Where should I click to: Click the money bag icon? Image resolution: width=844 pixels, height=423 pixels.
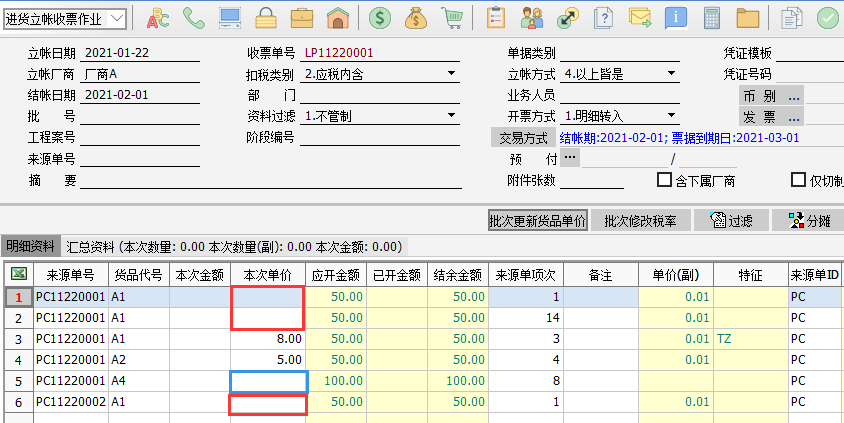pos(416,18)
